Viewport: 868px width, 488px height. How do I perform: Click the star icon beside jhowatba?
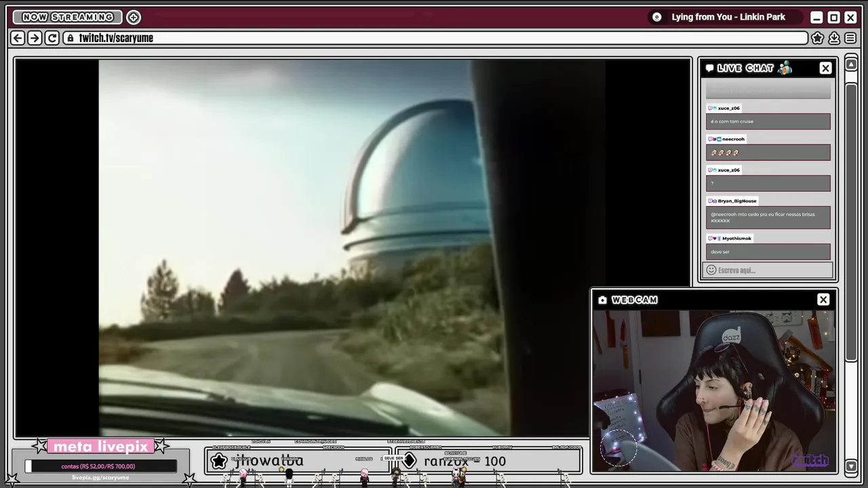point(219,461)
